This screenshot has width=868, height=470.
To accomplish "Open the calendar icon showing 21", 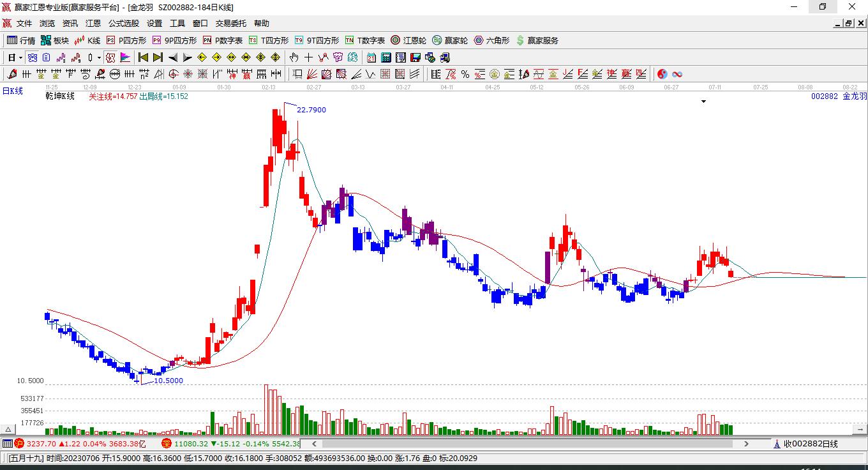I will (x=371, y=57).
